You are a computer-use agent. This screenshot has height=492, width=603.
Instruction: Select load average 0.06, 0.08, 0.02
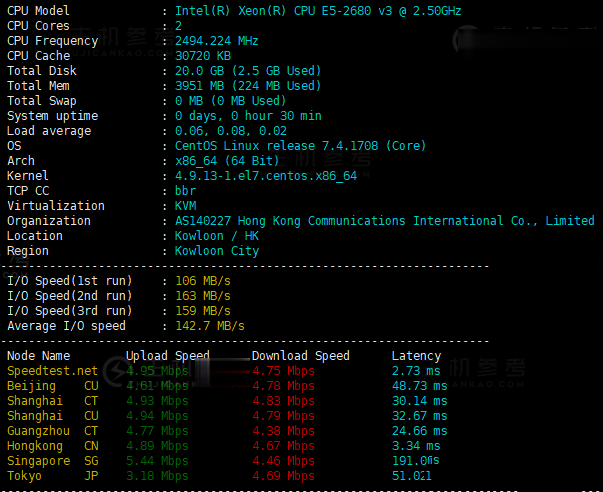(x=231, y=131)
